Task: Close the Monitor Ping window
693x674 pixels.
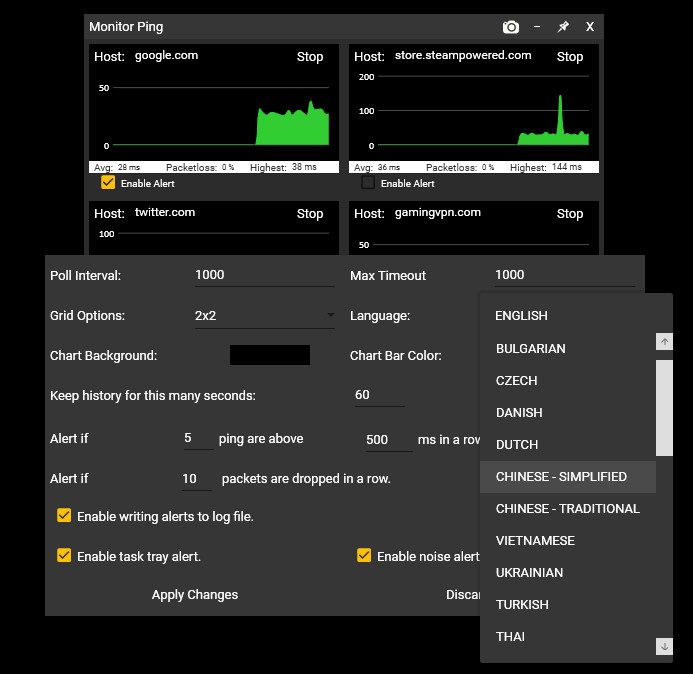Action: tap(590, 27)
